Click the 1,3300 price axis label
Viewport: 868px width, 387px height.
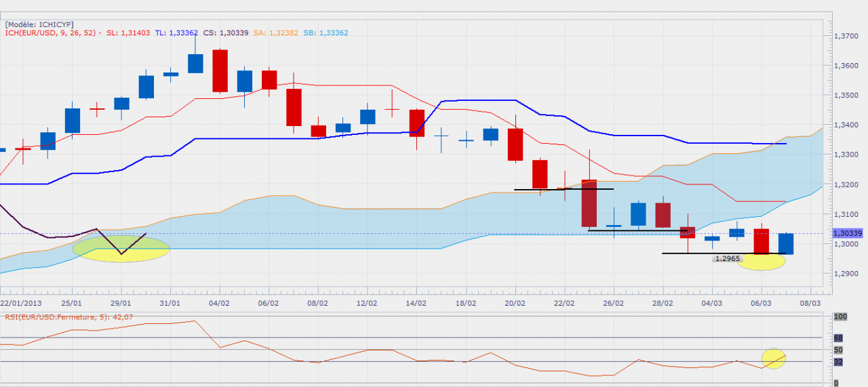(x=846, y=155)
